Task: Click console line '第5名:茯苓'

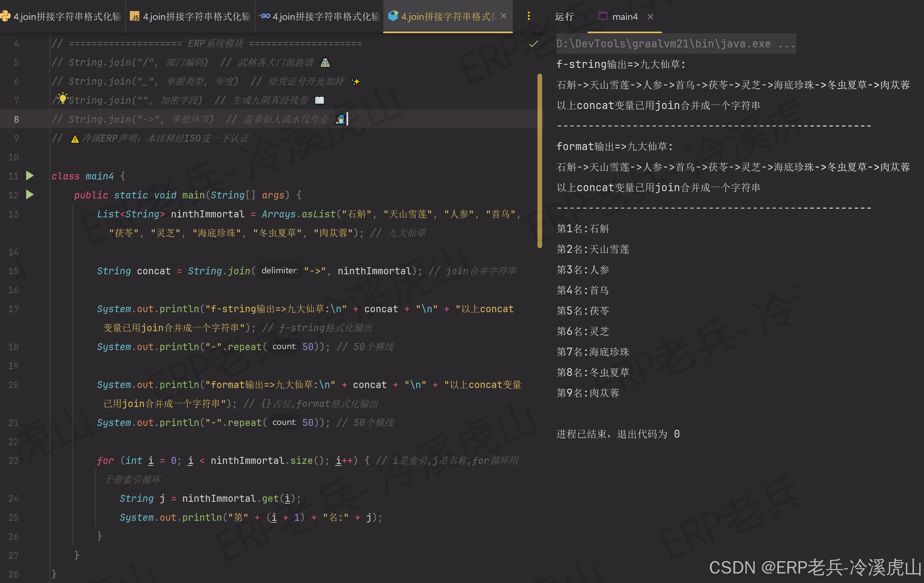Action: pyautogui.click(x=583, y=311)
